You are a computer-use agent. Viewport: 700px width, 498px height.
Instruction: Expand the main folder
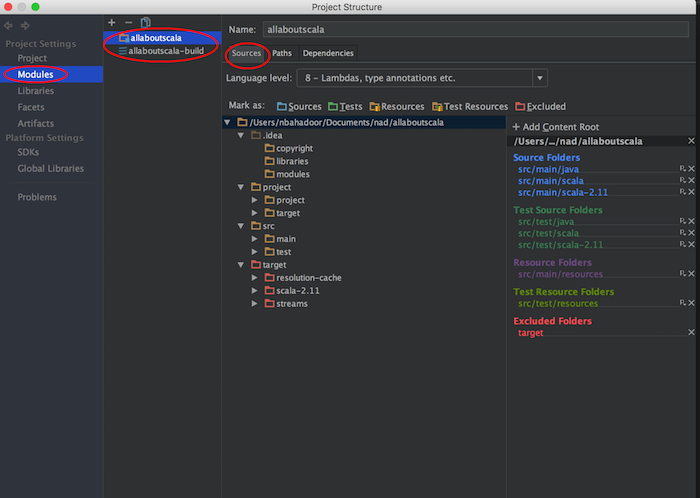click(x=254, y=239)
